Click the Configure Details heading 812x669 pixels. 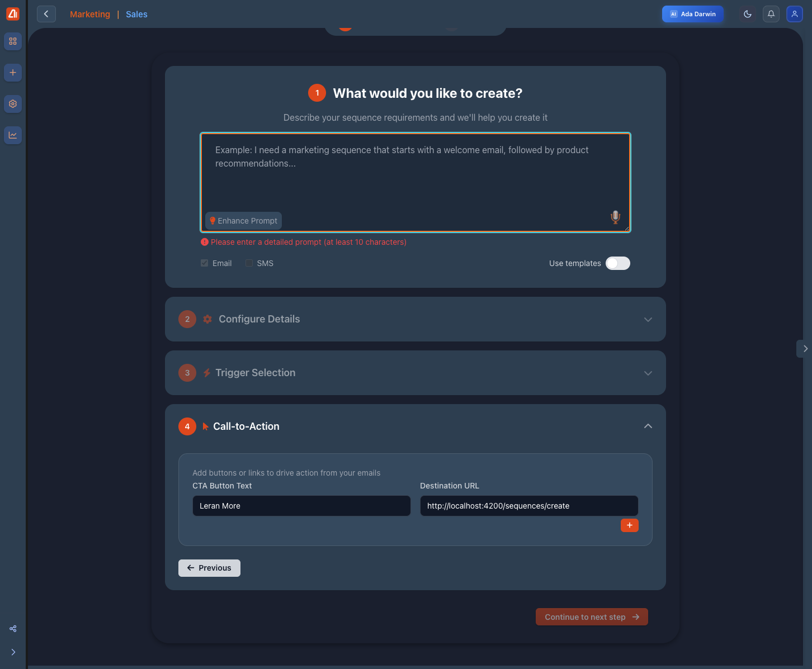tap(259, 319)
